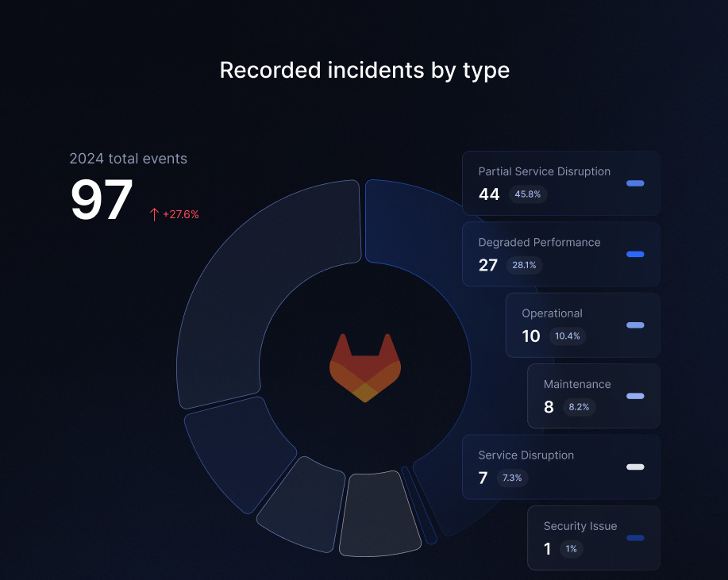Click the "+27.6%" change value

(180, 214)
